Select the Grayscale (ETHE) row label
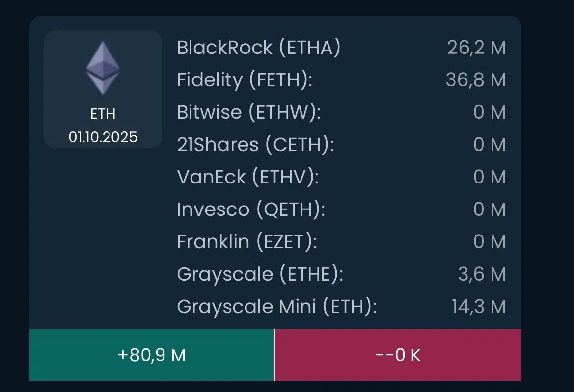Image resolution: width=574 pixels, height=392 pixels. pyautogui.click(x=260, y=274)
